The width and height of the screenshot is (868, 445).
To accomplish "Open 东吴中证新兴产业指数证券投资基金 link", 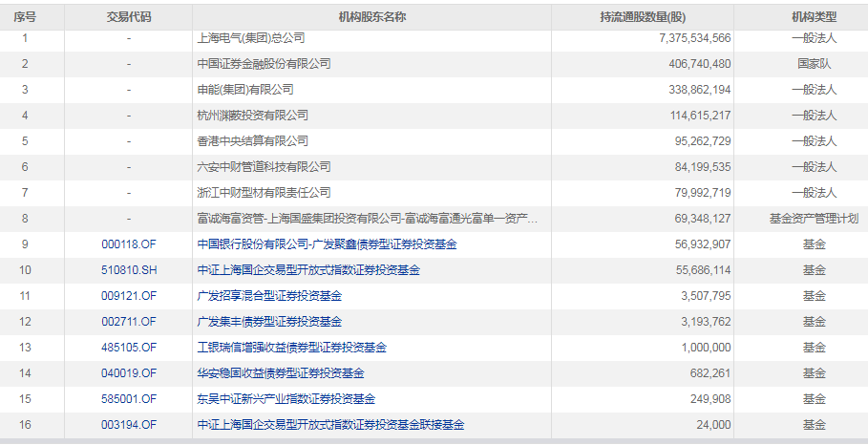I will (286, 399).
